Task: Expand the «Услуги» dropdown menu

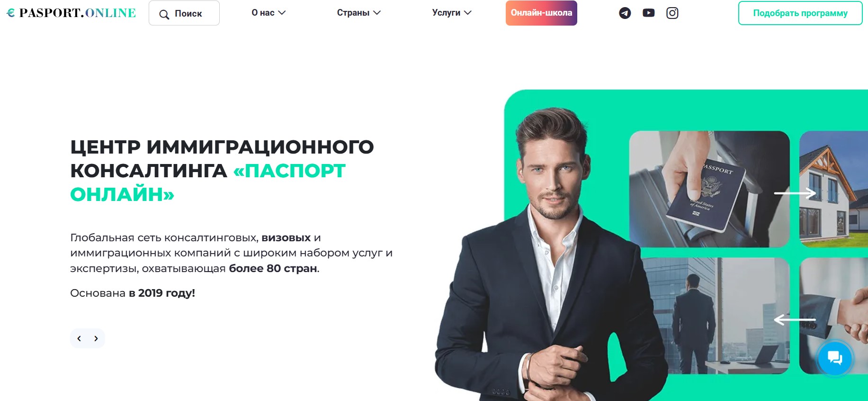Action: 452,13
